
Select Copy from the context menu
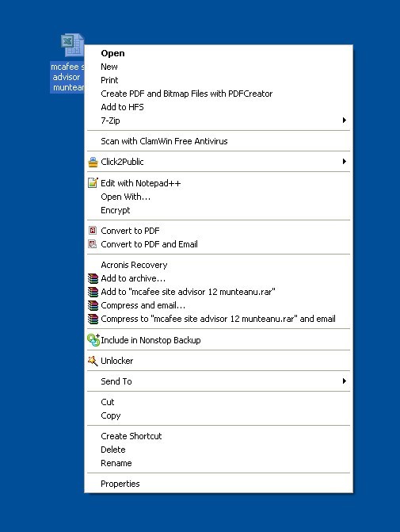tap(219, 415)
